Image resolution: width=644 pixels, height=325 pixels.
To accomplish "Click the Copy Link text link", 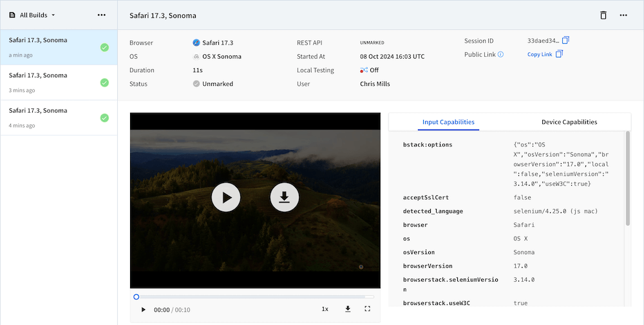I will [540, 55].
